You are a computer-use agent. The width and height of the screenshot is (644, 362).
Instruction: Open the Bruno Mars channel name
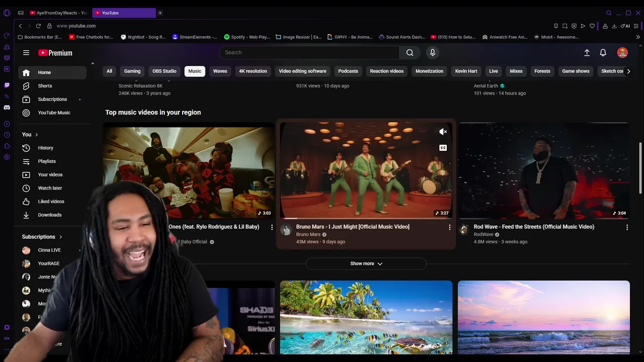tap(308, 234)
